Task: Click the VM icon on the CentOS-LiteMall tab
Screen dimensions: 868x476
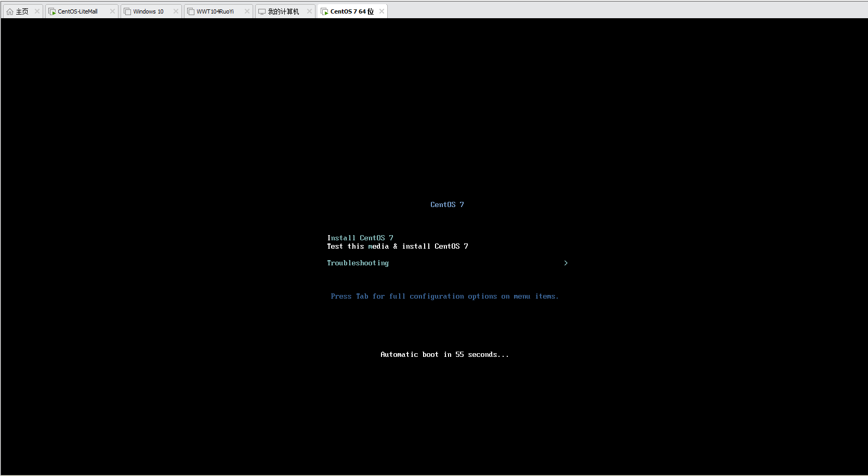Action: (52, 11)
